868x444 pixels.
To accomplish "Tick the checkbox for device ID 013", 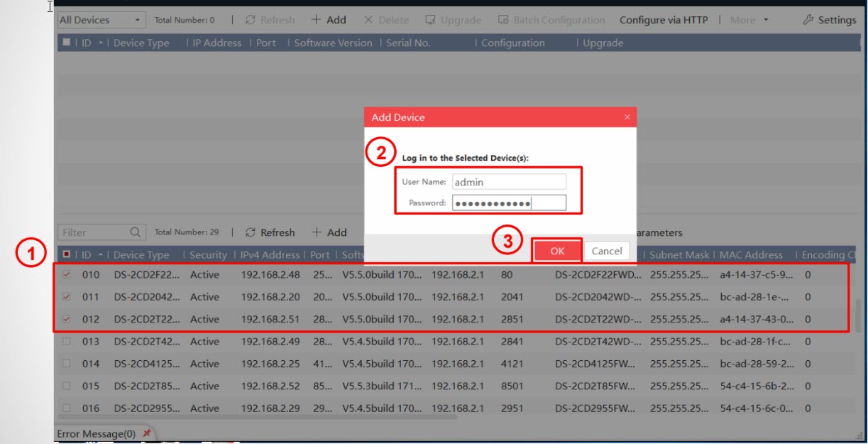I will tap(67, 342).
